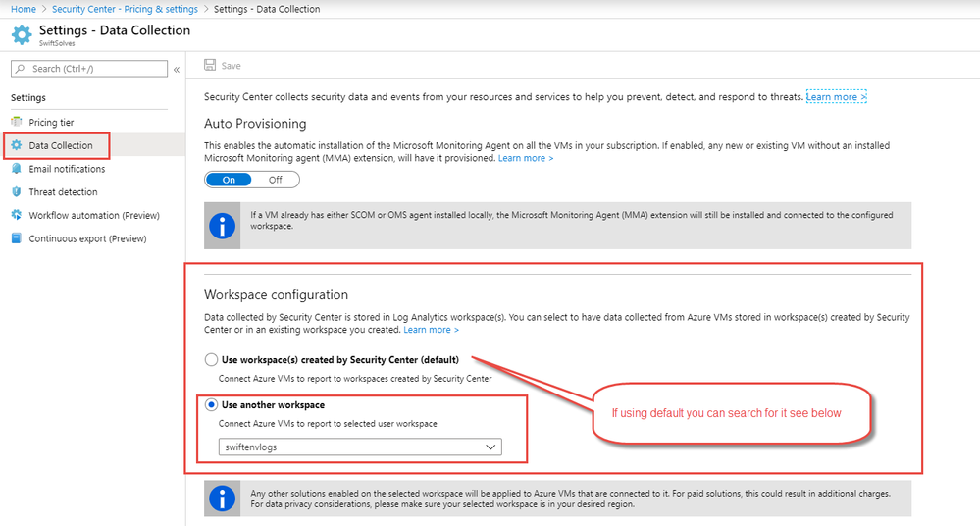Turn Auto Provisioning On

point(229,180)
